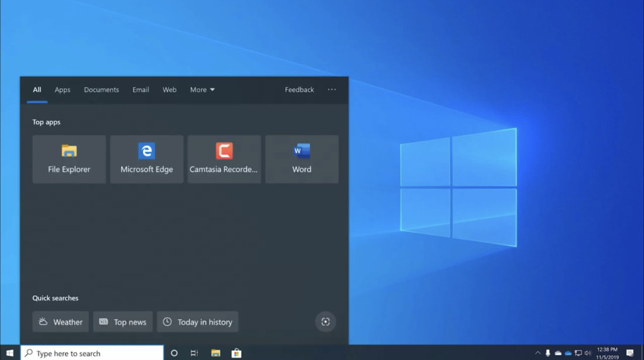The height and width of the screenshot is (360, 644).
Task: Select the All search tab
Action: point(37,90)
